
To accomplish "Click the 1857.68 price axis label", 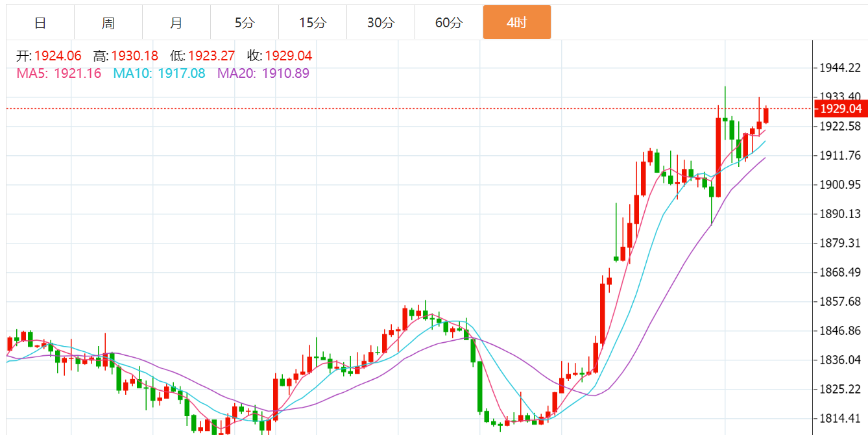I will [x=840, y=301].
